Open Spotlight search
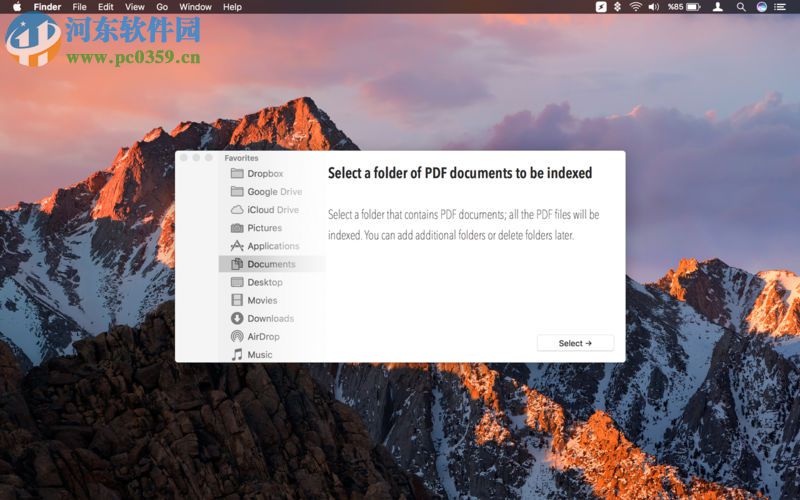This screenshot has height=500, width=800. click(x=741, y=7)
